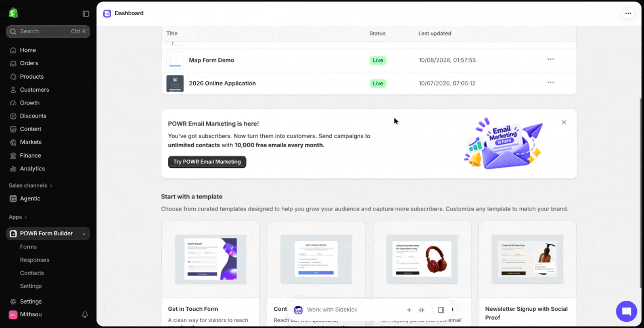Click the Sidekick plus icon

(409, 310)
